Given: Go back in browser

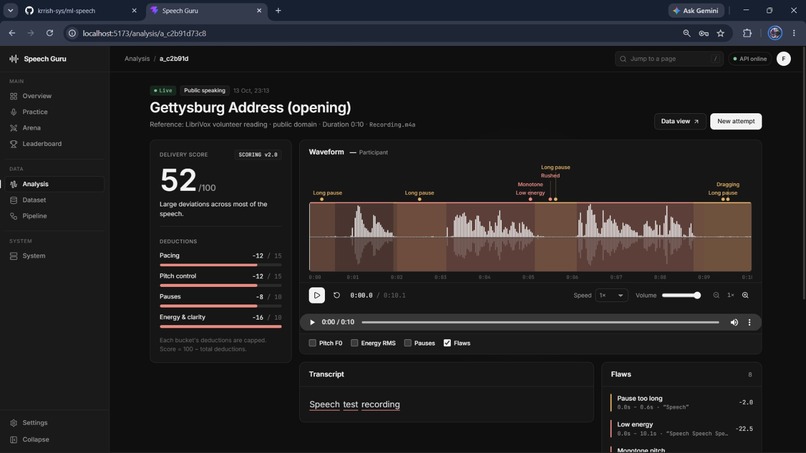Looking at the screenshot, I should (12, 33).
